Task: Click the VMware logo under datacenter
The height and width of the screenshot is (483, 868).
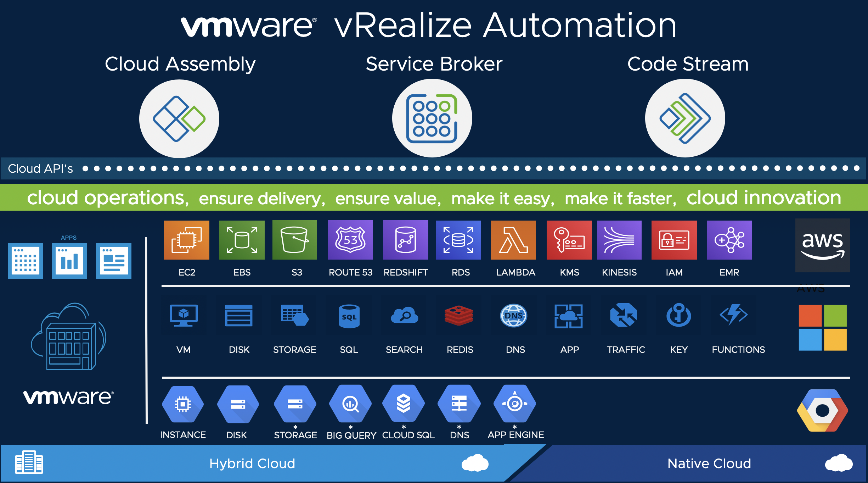Action: pyautogui.click(x=69, y=398)
